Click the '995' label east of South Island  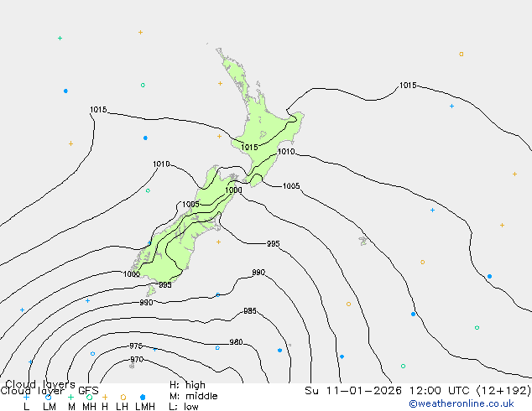coord(273,244)
